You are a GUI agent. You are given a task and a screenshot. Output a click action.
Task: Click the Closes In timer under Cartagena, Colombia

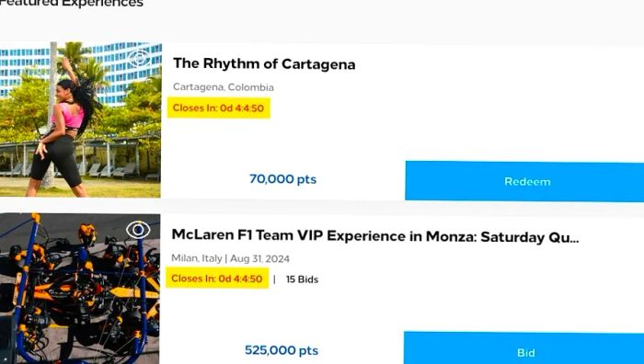click(219, 108)
